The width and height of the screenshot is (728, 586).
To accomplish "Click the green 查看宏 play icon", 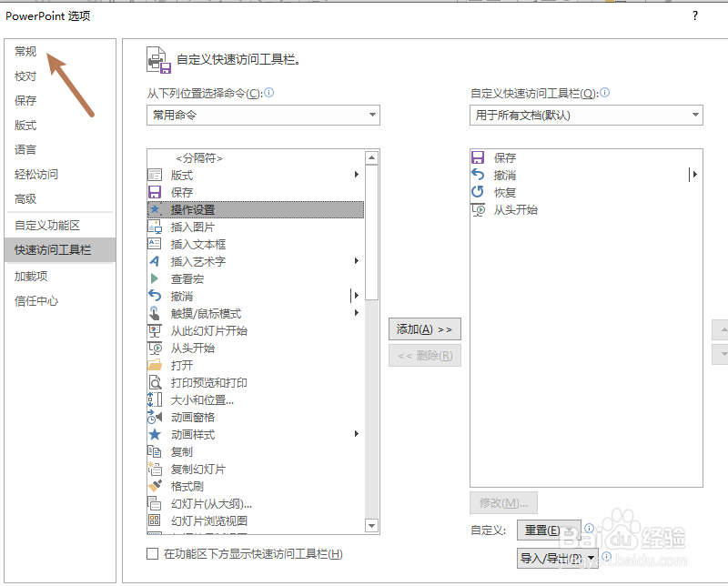I will click(x=155, y=278).
